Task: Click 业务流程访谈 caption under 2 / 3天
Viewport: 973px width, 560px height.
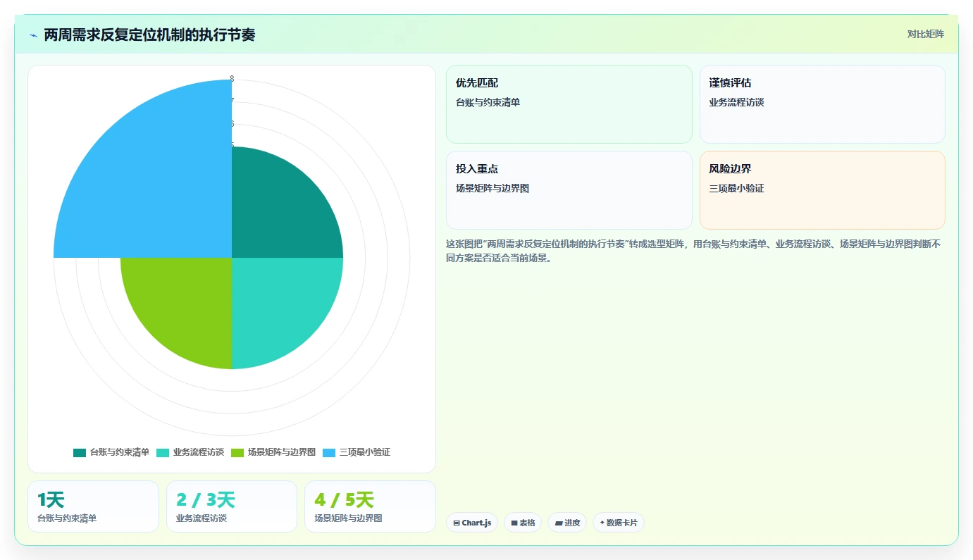Action: pos(202,518)
